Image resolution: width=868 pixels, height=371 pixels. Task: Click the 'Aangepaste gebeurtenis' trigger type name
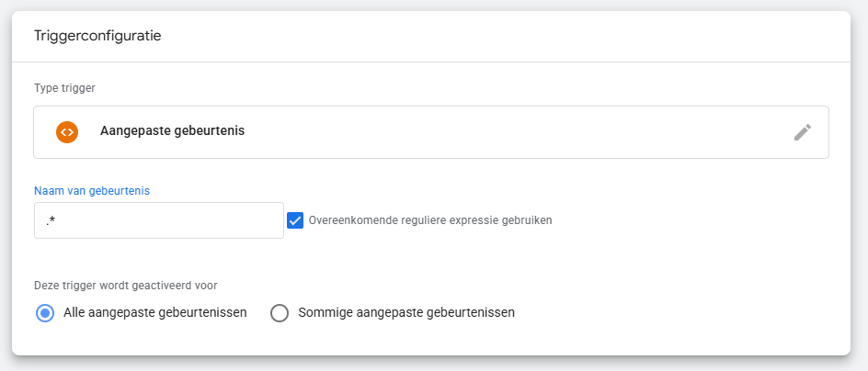pos(172,131)
